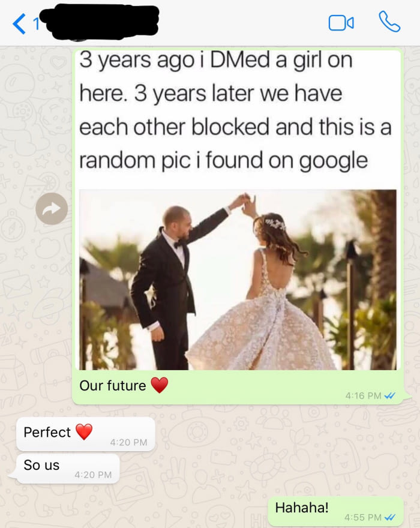Select the 'So us' message bubble
This screenshot has height=528, width=420.
(68, 469)
